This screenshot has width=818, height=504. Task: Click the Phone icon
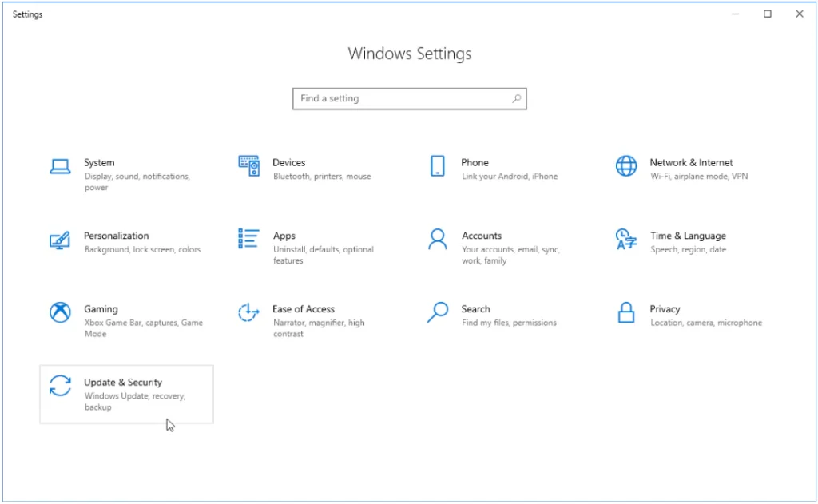click(437, 166)
